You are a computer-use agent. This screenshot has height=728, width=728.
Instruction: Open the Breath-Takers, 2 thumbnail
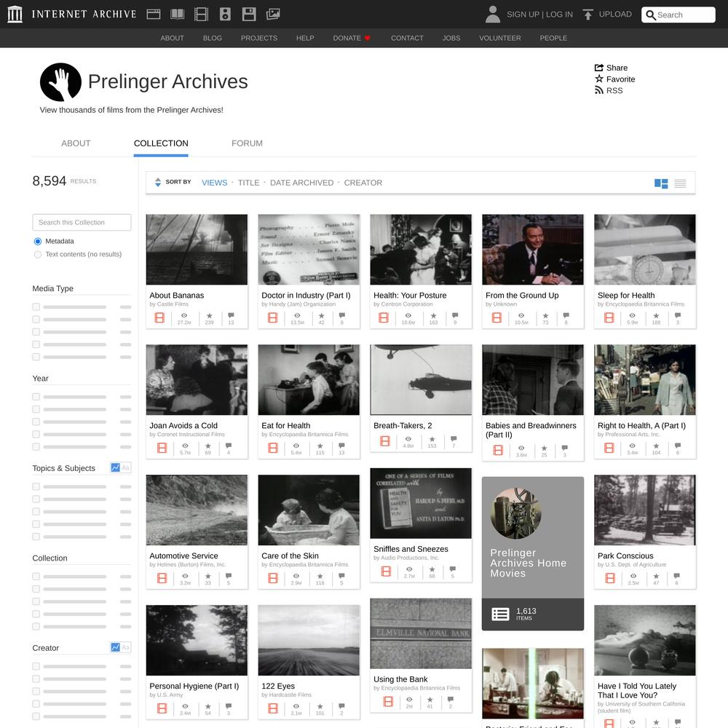(421, 380)
